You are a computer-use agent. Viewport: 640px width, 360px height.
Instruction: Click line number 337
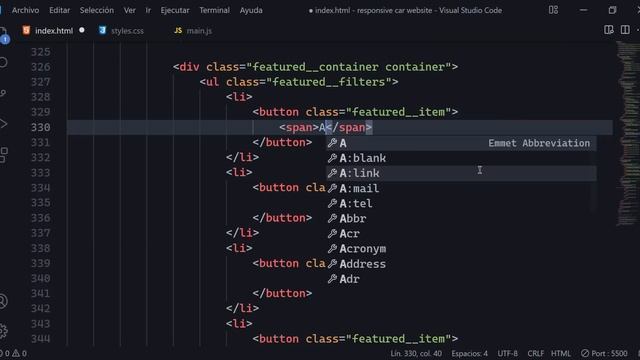(x=40, y=233)
